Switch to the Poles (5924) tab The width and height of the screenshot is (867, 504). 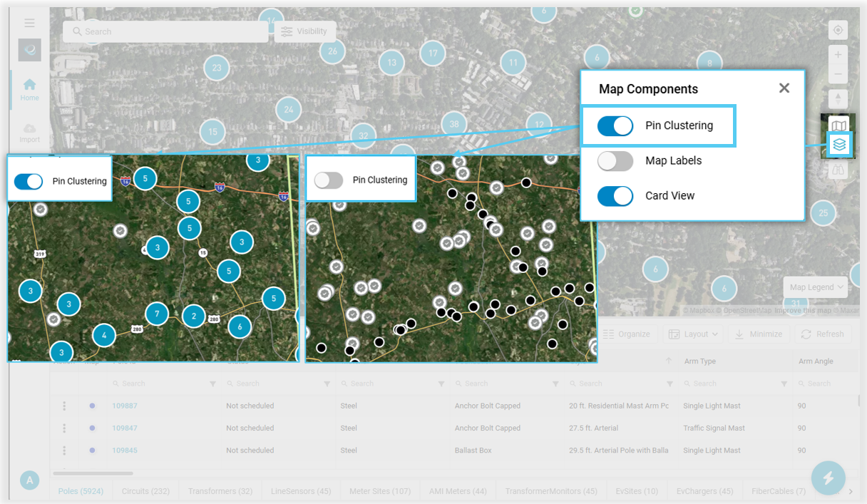tap(81, 491)
